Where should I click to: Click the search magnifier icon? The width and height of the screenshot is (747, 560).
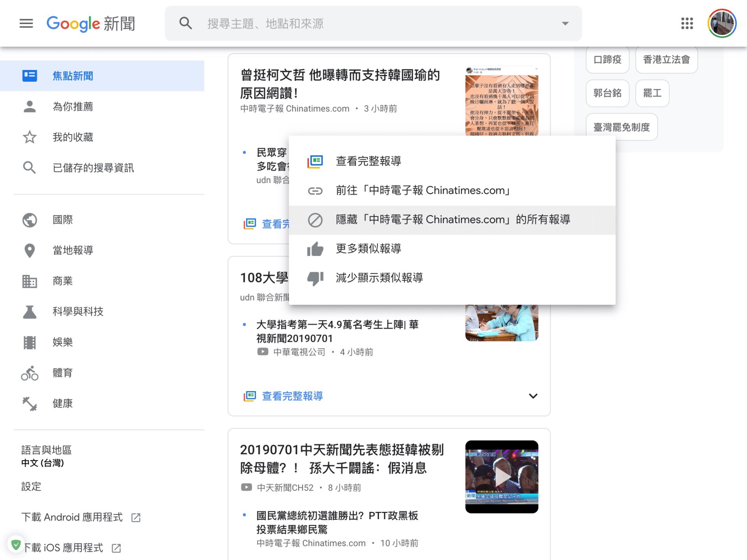coord(186,23)
